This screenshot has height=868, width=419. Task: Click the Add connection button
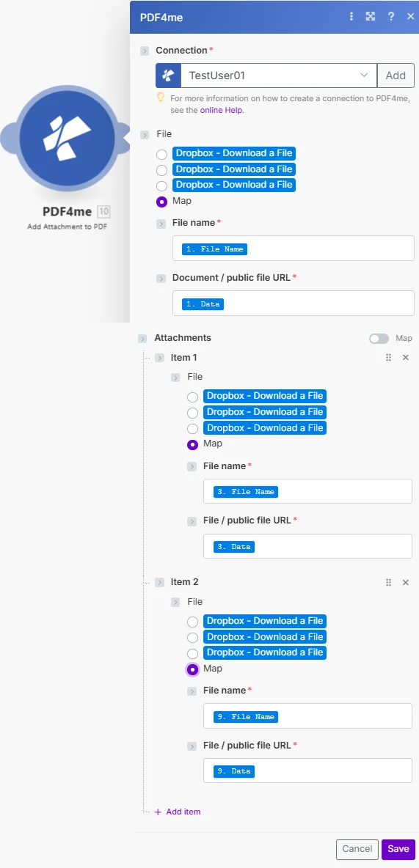(x=396, y=76)
